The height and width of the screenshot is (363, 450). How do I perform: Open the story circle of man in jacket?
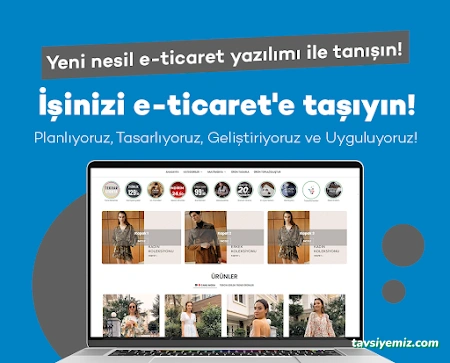[x=222, y=190]
